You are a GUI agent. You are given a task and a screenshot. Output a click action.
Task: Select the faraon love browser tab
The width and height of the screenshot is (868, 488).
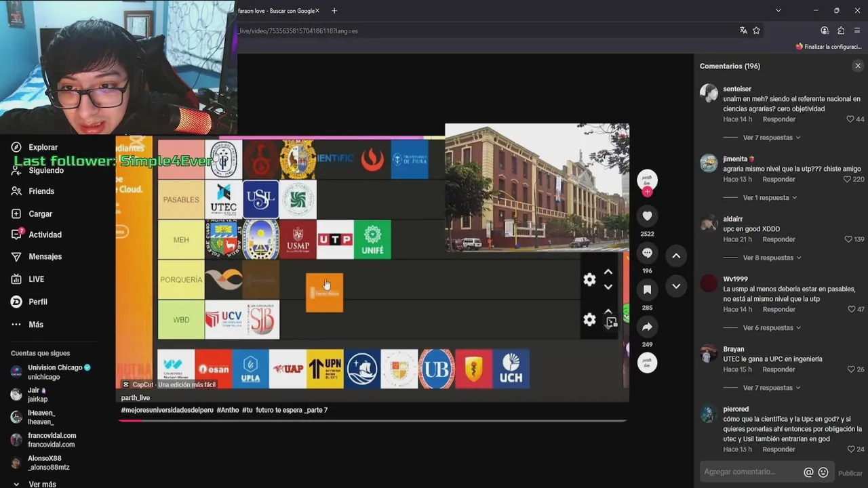[277, 11]
